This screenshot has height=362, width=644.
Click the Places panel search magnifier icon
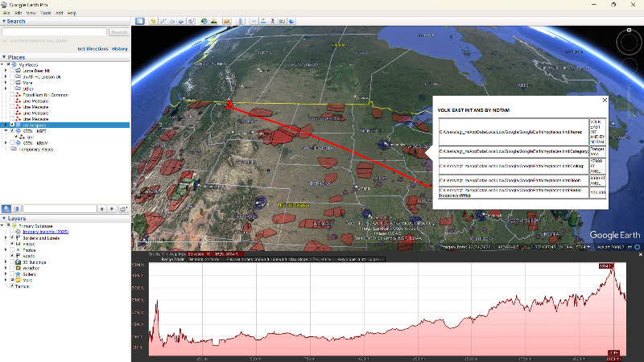click(8, 208)
